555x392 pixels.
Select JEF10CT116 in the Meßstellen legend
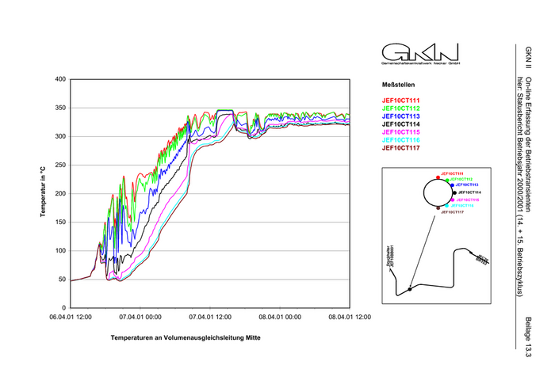401,139
